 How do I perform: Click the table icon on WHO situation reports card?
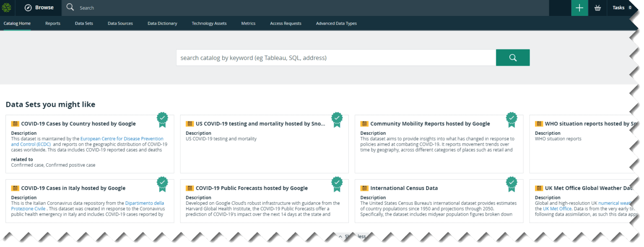tap(540, 123)
